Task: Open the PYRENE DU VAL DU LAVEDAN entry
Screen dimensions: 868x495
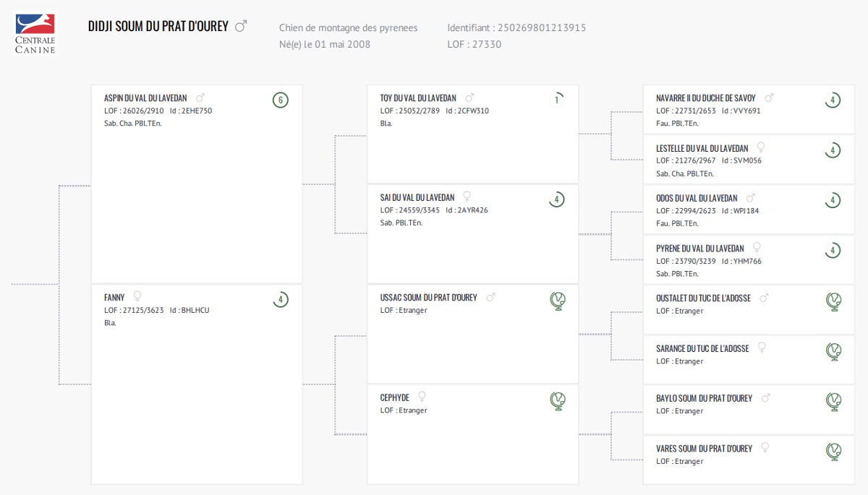Action: coord(700,249)
